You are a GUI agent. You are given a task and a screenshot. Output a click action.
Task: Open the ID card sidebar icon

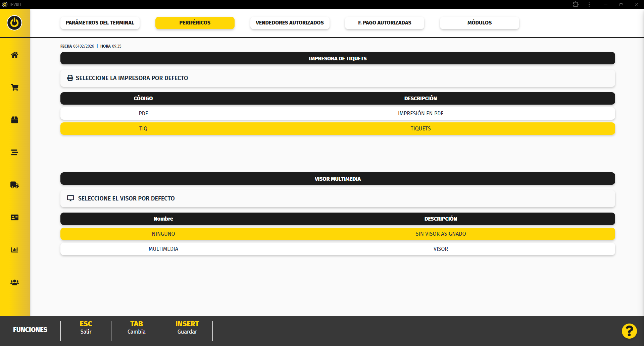14,218
